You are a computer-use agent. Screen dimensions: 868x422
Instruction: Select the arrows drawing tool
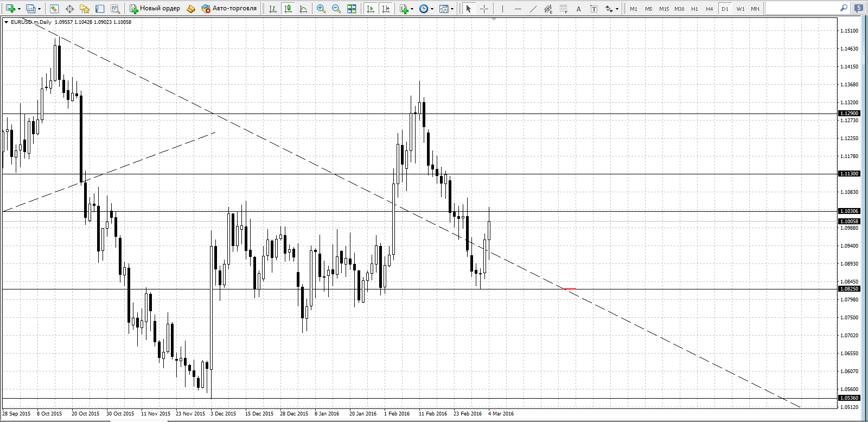click(x=609, y=9)
